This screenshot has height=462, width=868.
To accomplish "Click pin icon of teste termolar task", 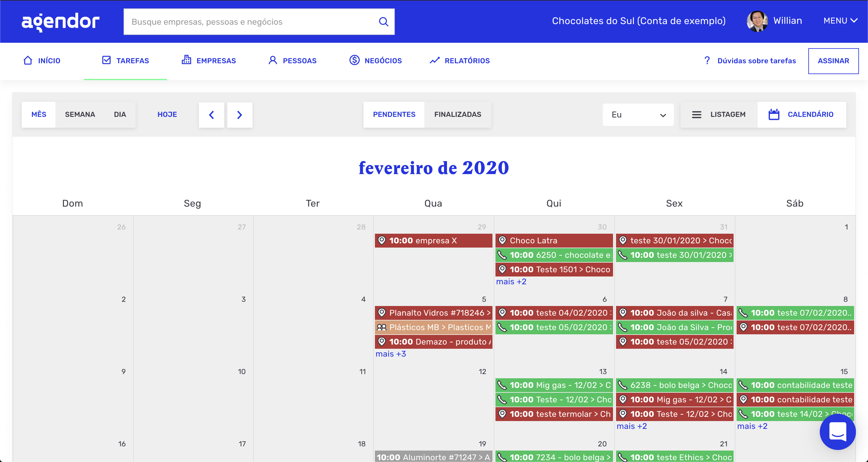I will tap(502, 414).
